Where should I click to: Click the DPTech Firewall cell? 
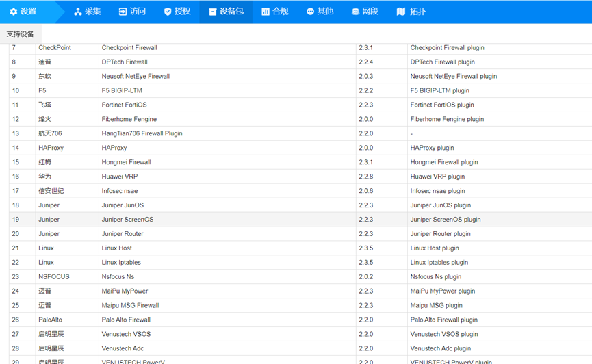[125, 62]
